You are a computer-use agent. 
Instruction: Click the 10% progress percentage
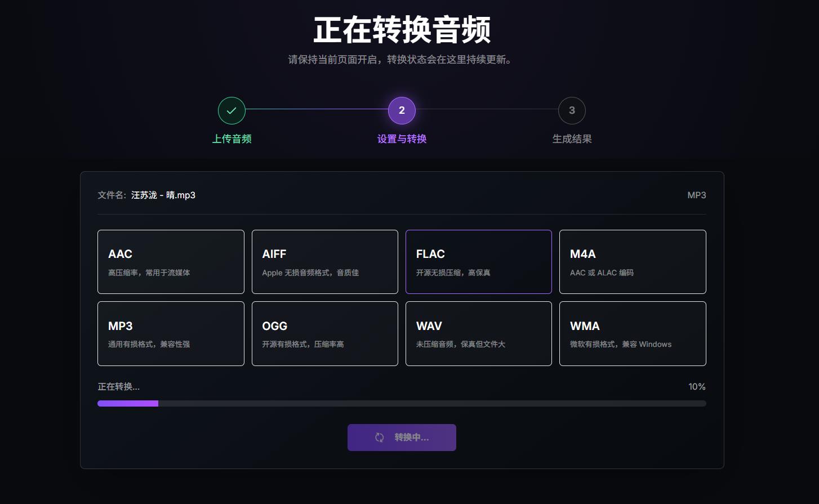(697, 387)
